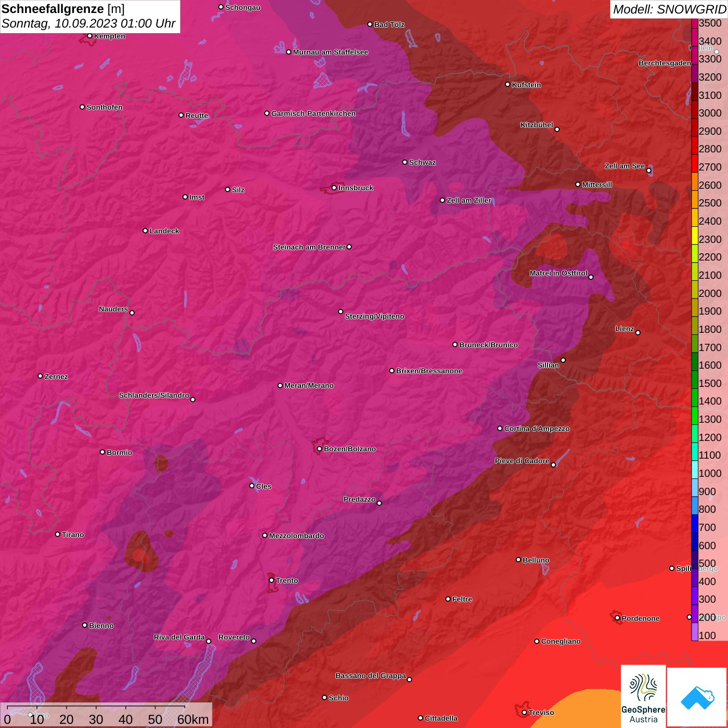Click the Kempten city marker

[89, 36]
